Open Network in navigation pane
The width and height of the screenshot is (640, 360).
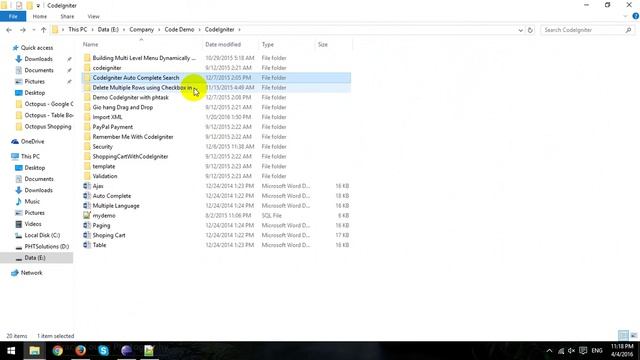pos(31,273)
